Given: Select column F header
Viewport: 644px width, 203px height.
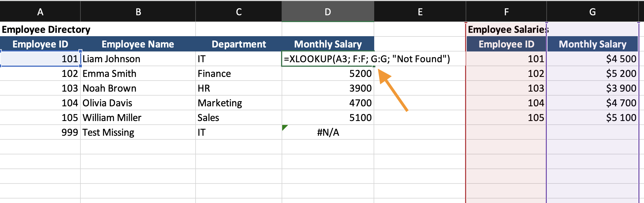Looking at the screenshot, I should coord(506,12).
